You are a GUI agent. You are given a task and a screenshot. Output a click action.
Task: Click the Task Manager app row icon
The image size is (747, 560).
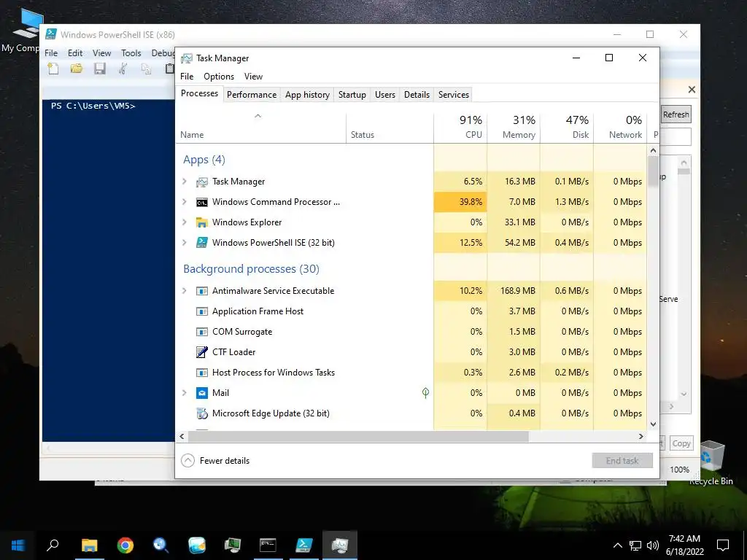click(202, 182)
